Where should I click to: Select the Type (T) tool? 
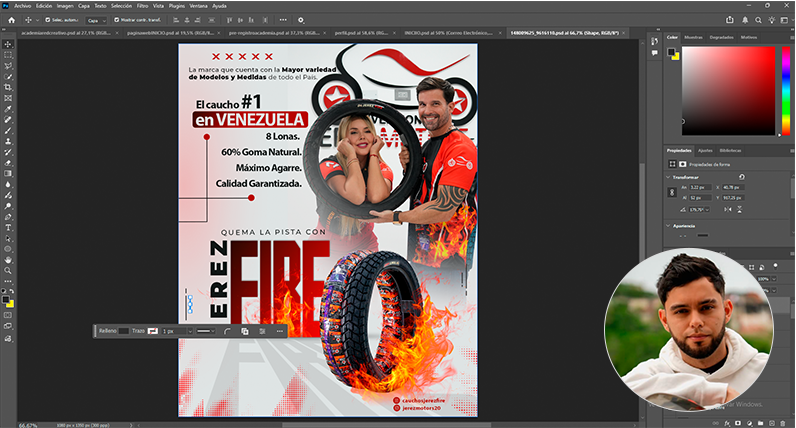8,227
